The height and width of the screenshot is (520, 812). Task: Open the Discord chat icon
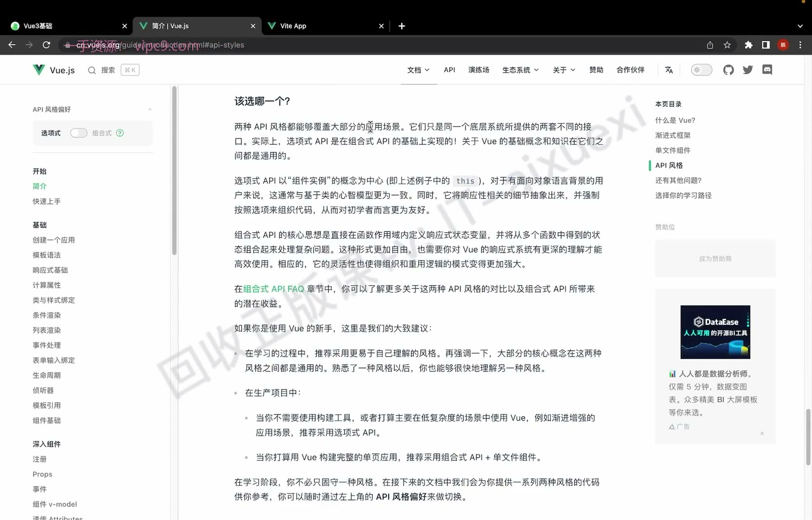point(767,70)
